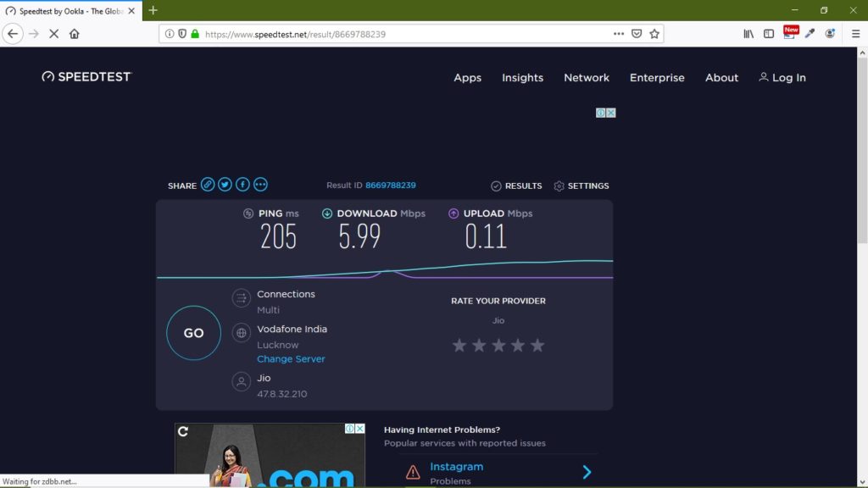868x488 pixels.
Task: Close the bottom .com ad
Action: click(x=359, y=429)
